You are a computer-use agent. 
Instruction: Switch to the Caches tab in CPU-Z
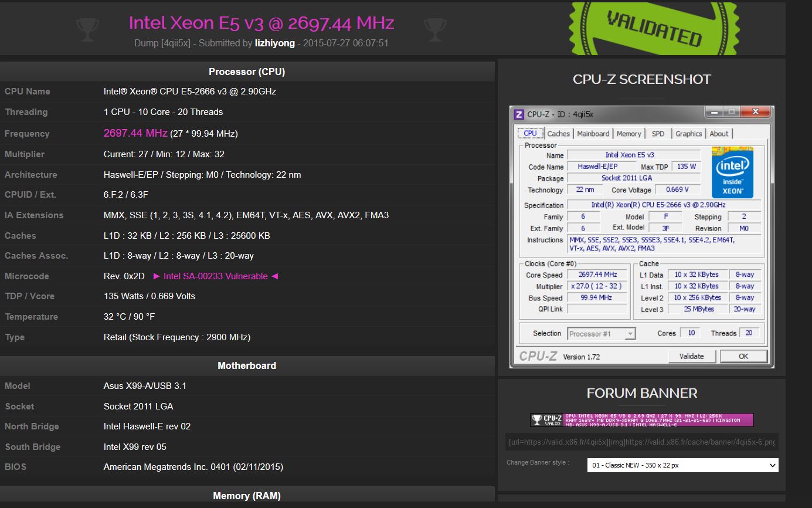(558, 134)
